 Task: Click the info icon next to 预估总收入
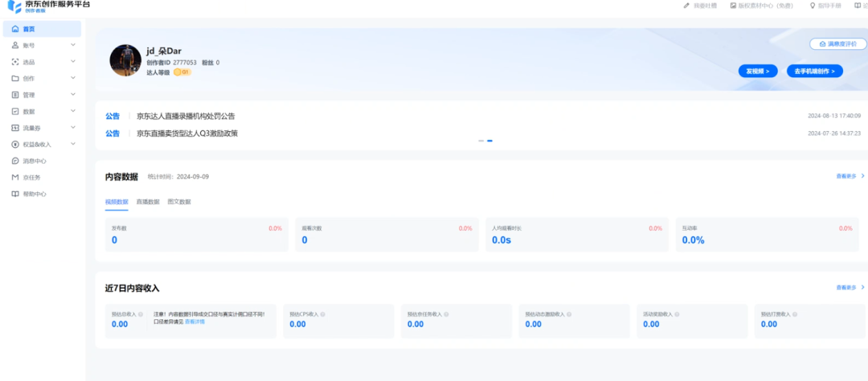pos(141,314)
